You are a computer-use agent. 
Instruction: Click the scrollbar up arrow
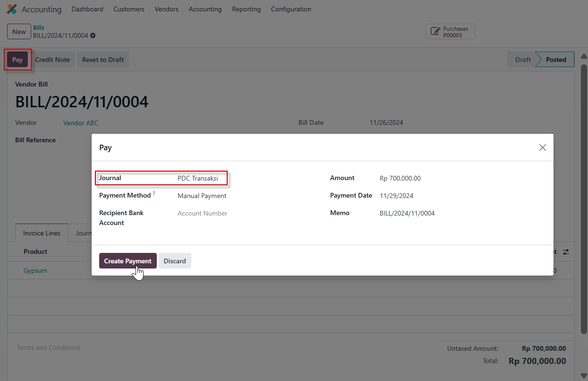coord(583,57)
